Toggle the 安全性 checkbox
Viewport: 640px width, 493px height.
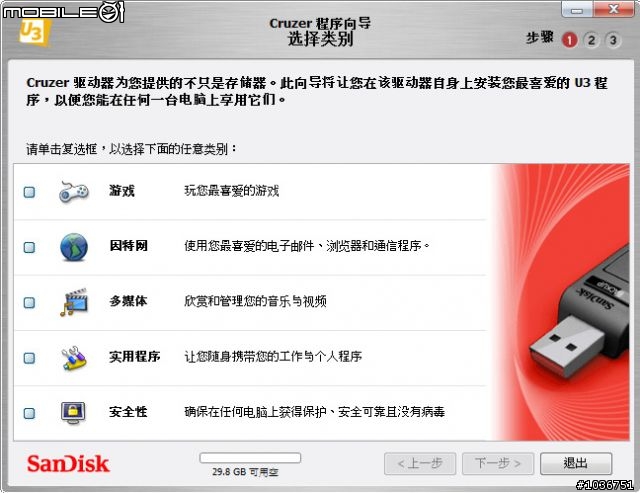pos(29,413)
